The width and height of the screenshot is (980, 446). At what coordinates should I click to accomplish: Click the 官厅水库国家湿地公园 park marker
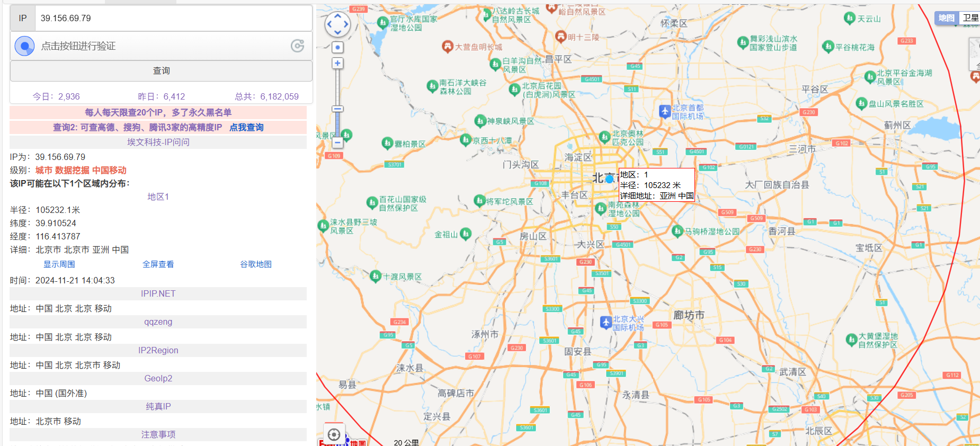tap(382, 22)
